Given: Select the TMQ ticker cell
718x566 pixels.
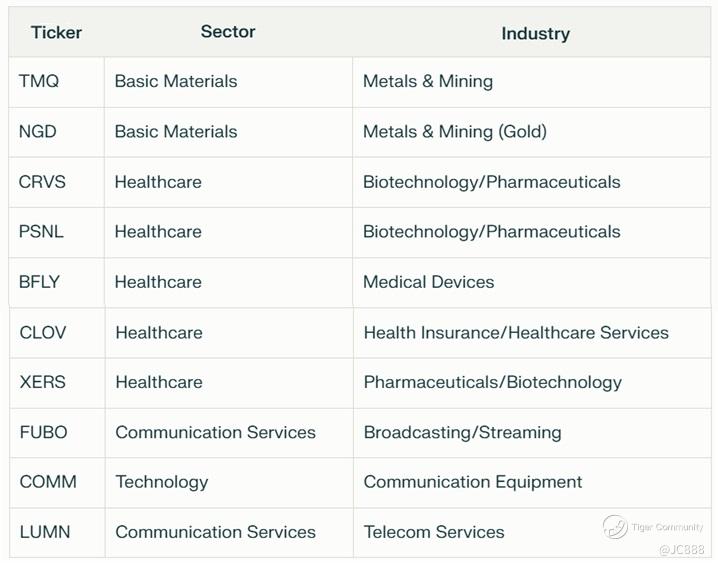Looking at the screenshot, I should point(39,81).
